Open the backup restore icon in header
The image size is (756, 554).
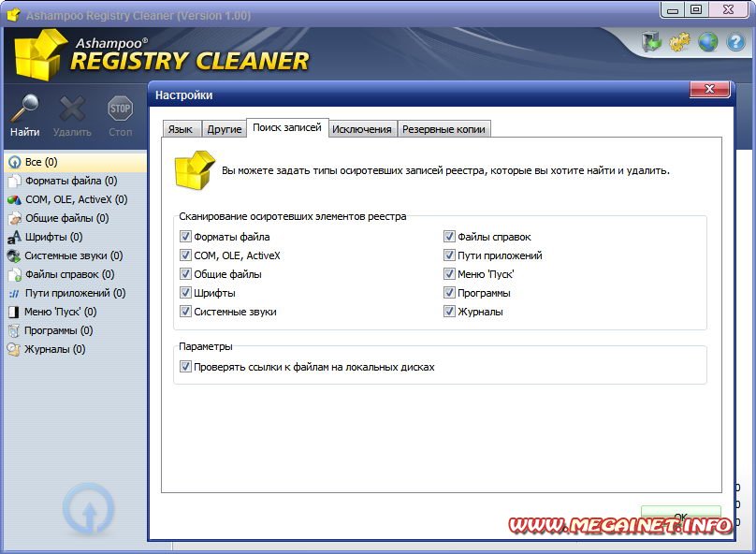pyautogui.click(x=651, y=42)
